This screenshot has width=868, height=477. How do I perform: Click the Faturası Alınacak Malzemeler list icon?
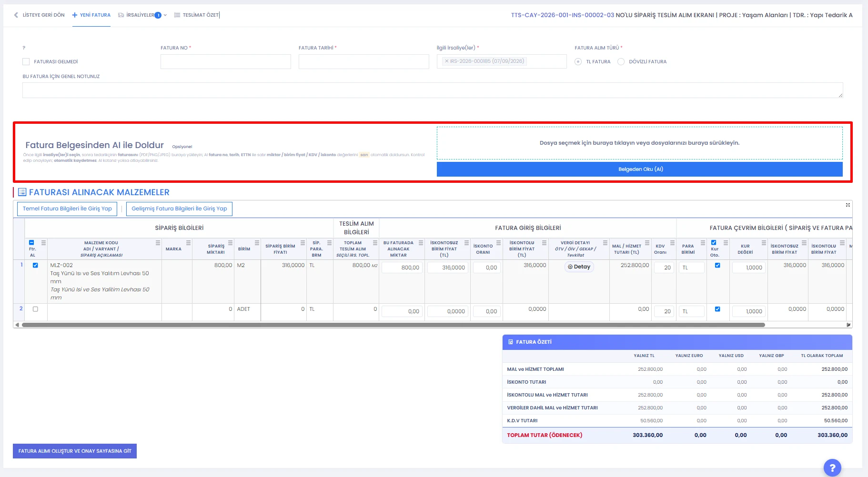pyautogui.click(x=22, y=192)
